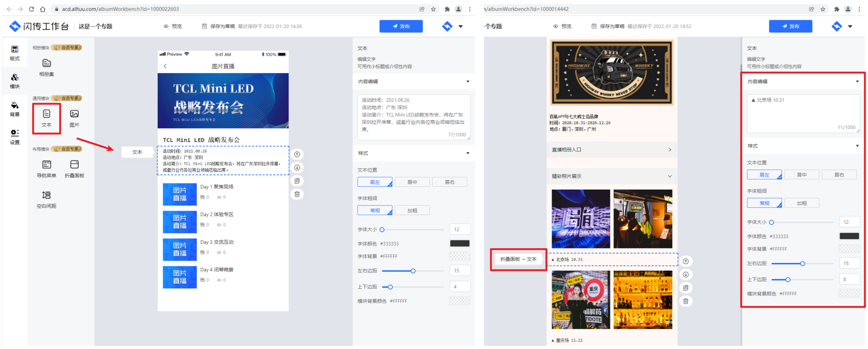Add the 导航菜单 navigation menu module
The height and width of the screenshot is (349, 868).
pos(46,169)
